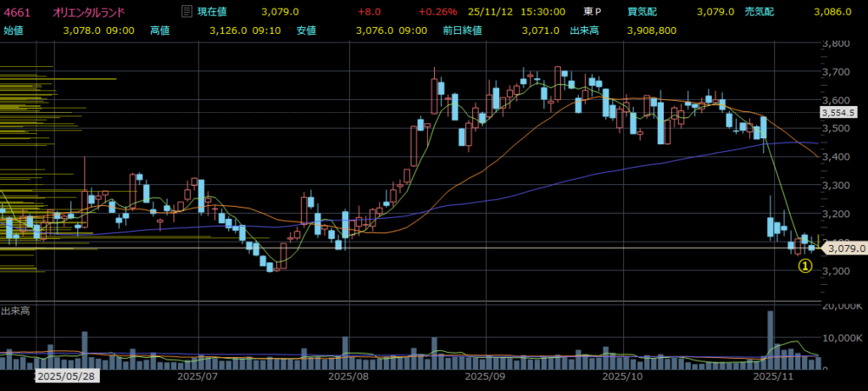Click the 東P market indicator
The width and height of the screenshot is (868, 391).
point(593,12)
